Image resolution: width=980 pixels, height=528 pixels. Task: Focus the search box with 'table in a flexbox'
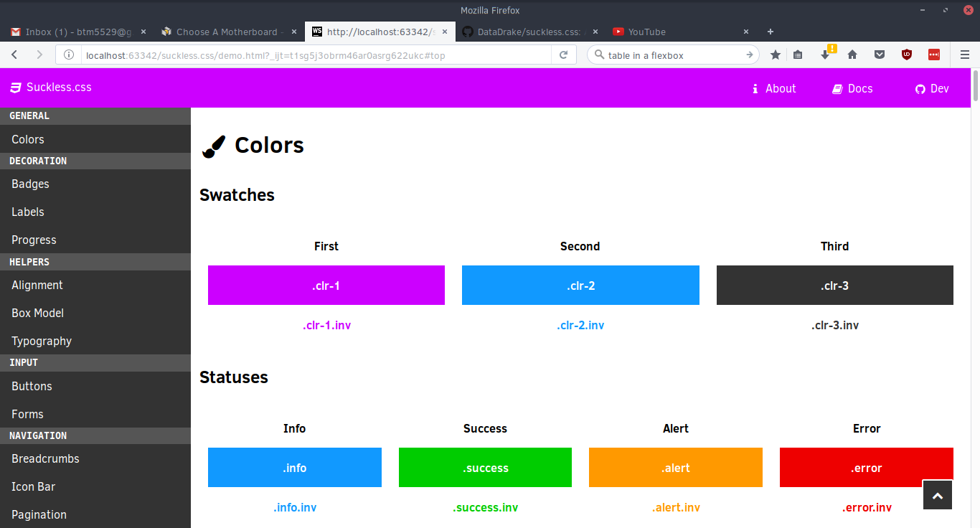coord(673,55)
